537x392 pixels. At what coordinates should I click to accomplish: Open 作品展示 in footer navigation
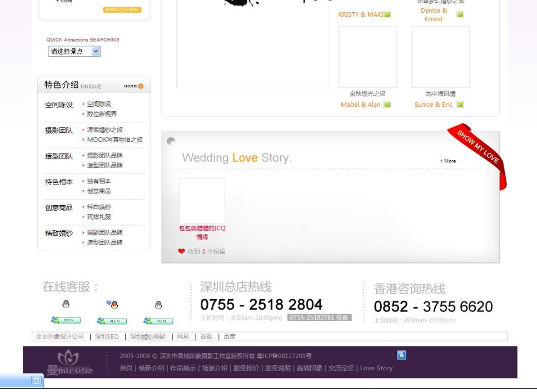(183, 368)
